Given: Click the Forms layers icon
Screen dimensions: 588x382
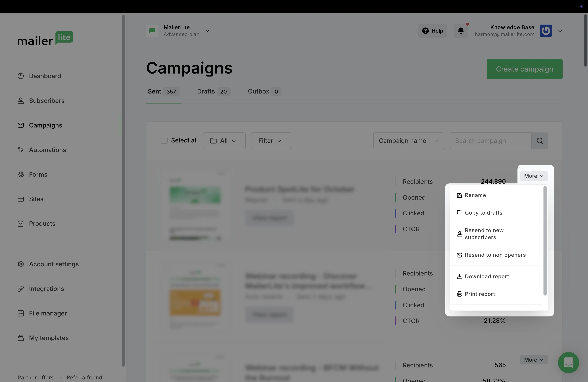Looking at the screenshot, I should coord(21,174).
